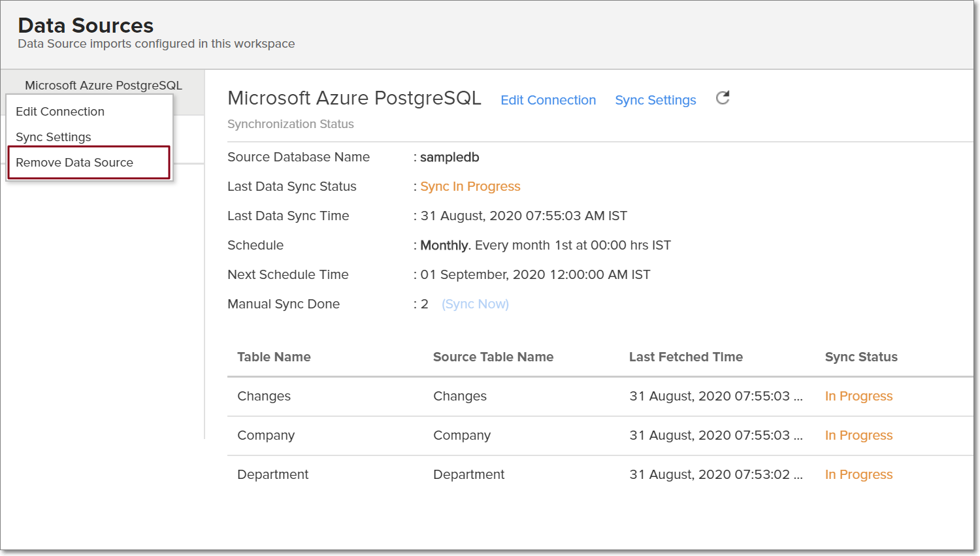Open Edit Connection from the top links
Image resolution: width=980 pixels, height=556 pixels.
(x=548, y=100)
